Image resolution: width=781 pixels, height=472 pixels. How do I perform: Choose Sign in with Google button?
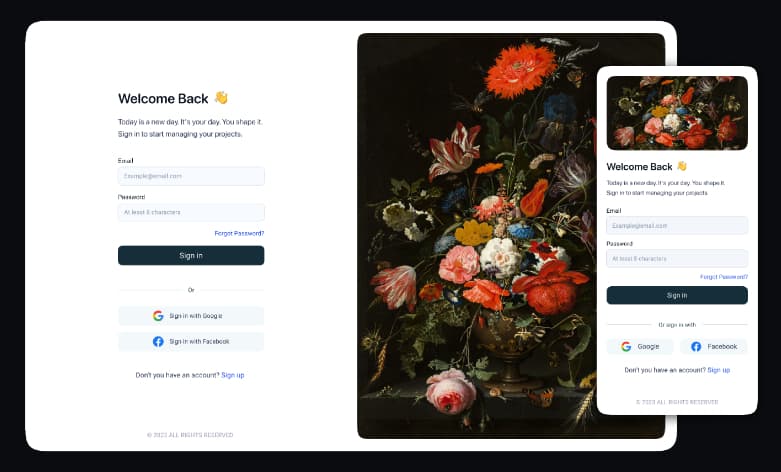[191, 316]
